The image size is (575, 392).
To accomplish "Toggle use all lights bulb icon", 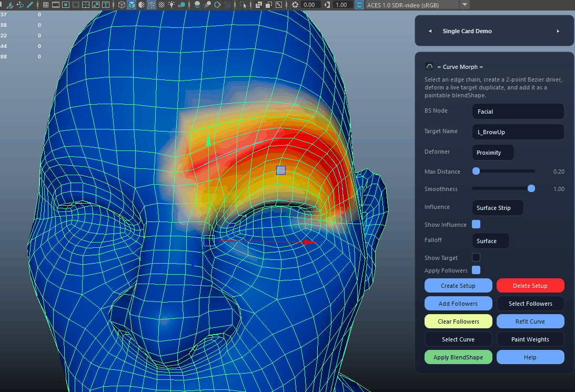I will click(172, 5).
